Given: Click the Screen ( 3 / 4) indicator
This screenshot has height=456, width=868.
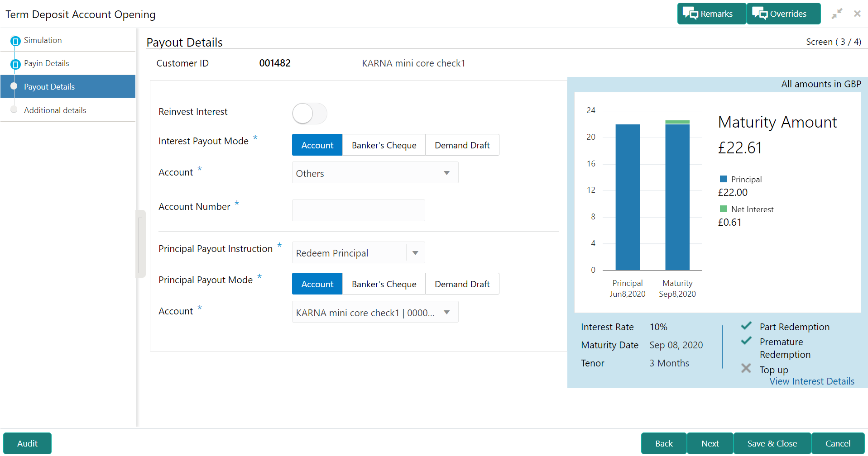Looking at the screenshot, I should pyautogui.click(x=834, y=42).
